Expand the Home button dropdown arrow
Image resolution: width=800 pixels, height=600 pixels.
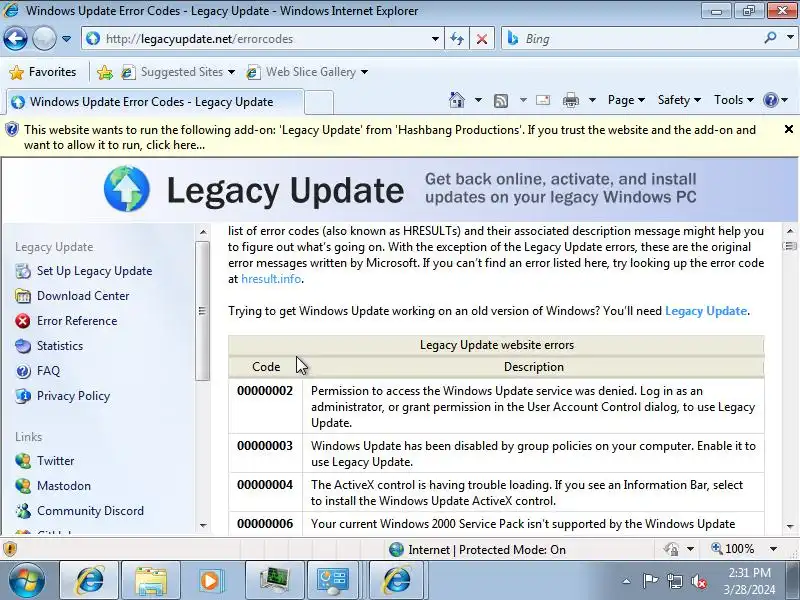click(x=478, y=100)
